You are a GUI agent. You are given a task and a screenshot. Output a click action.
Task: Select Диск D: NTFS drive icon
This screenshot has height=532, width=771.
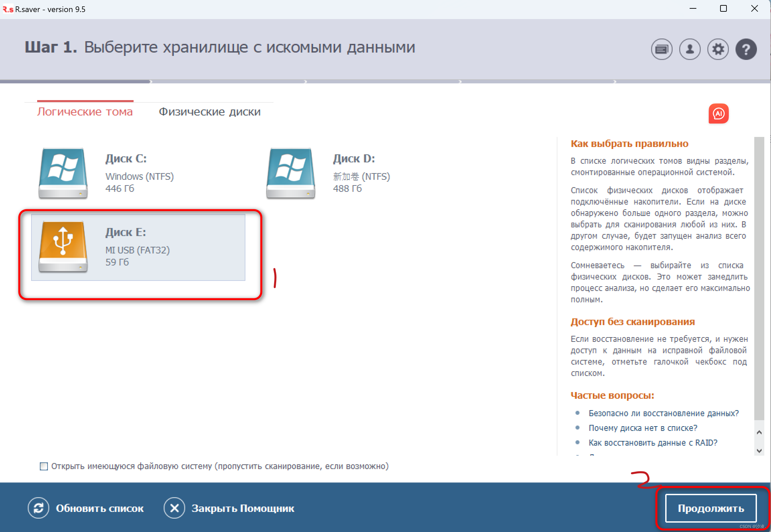[291, 173]
